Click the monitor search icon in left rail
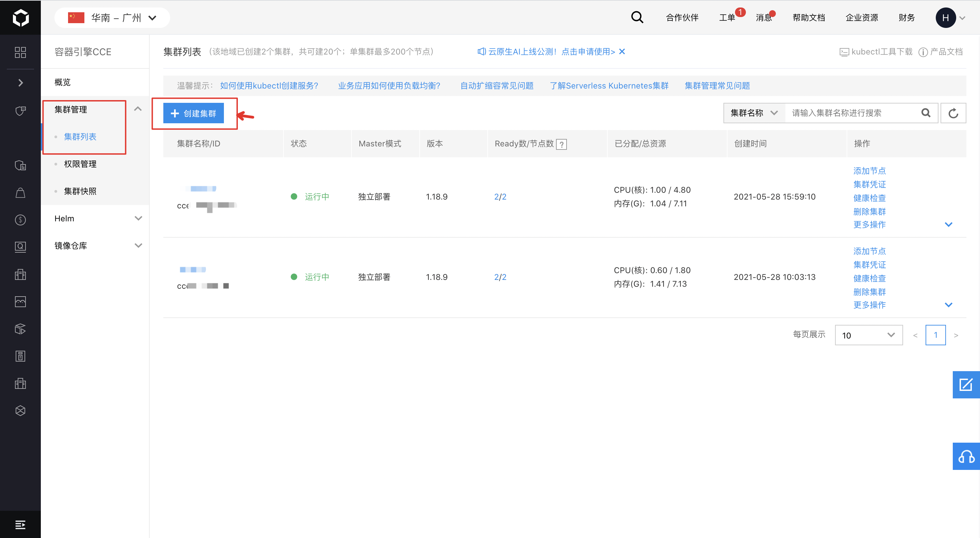 point(20,247)
